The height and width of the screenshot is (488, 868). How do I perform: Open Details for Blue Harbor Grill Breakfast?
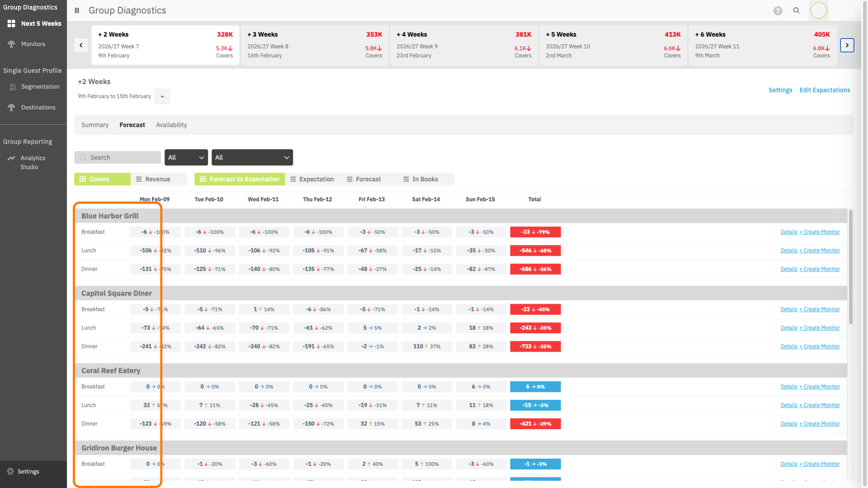click(x=788, y=232)
